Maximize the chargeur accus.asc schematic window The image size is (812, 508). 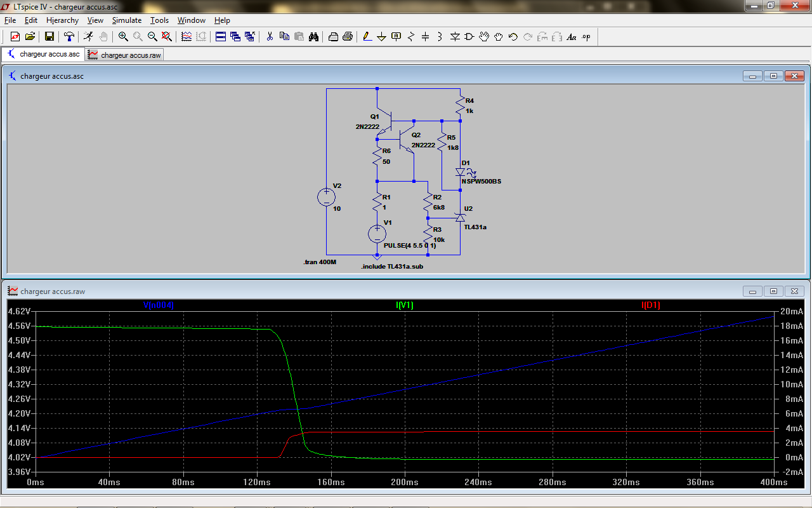pos(773,76)
